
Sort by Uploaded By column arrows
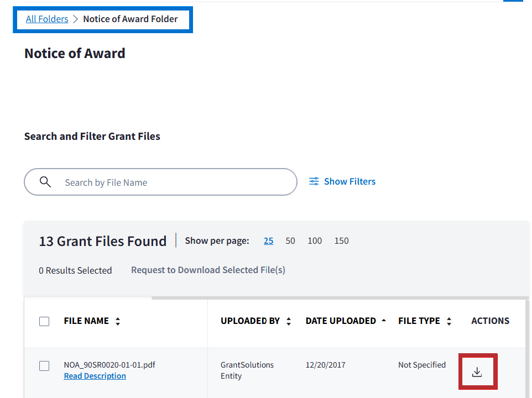tap(289, 321)
